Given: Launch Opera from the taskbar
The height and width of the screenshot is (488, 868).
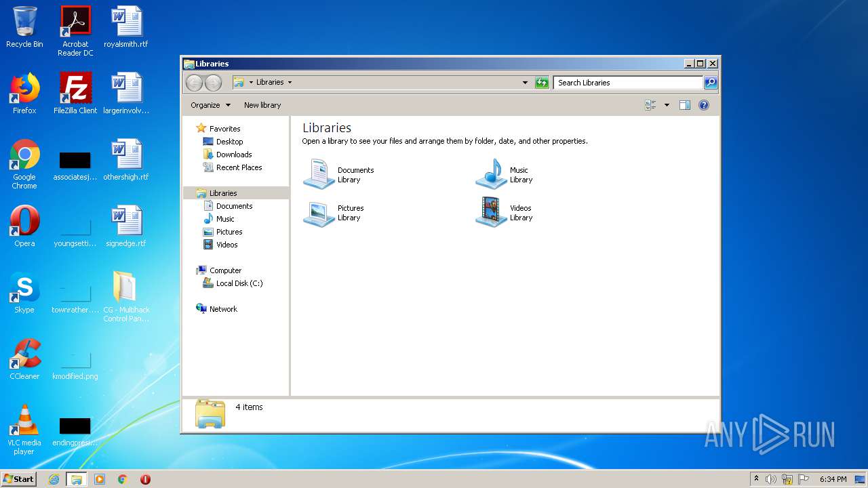Looking at the screenshot, I should pos(145,479).
